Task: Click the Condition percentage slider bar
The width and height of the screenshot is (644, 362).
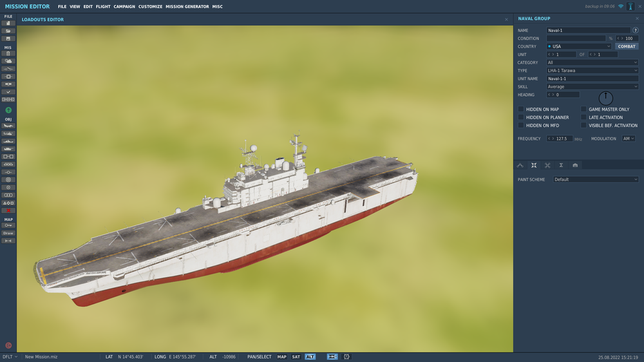Action: (576, 38)
